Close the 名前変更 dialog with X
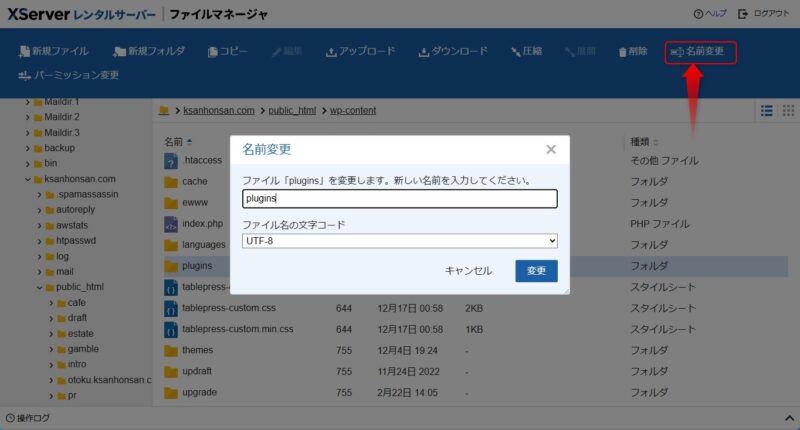 tap(551, 150)
